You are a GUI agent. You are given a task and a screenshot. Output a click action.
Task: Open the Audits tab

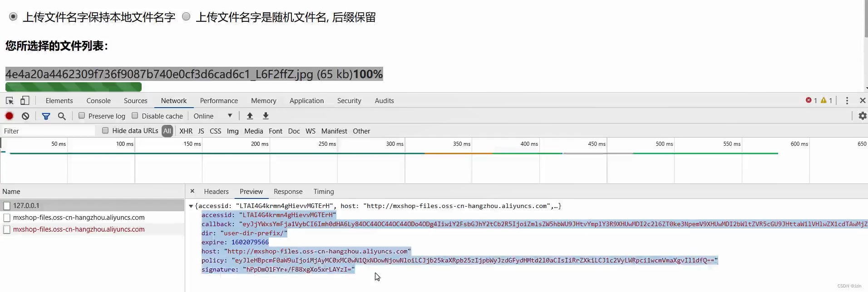[x=385, y=101]
